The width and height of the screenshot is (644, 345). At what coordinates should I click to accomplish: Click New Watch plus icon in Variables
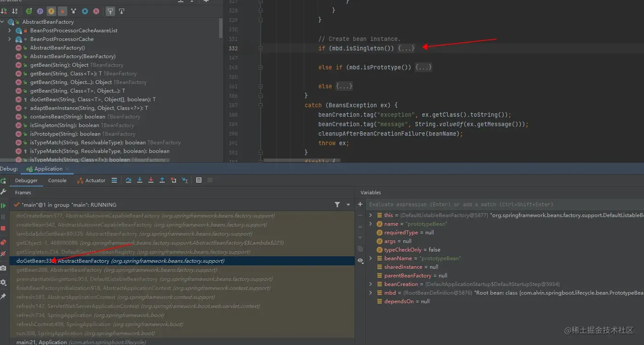pos(360,204)
